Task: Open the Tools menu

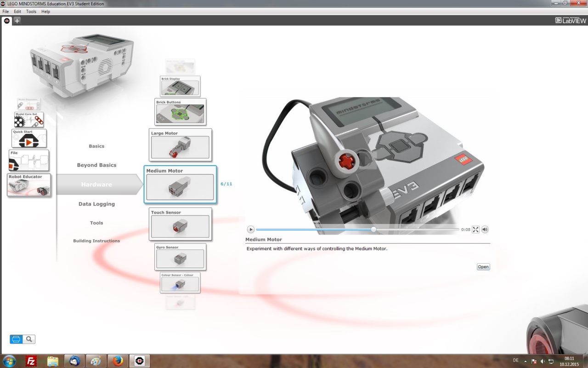Action: [31, 11]
